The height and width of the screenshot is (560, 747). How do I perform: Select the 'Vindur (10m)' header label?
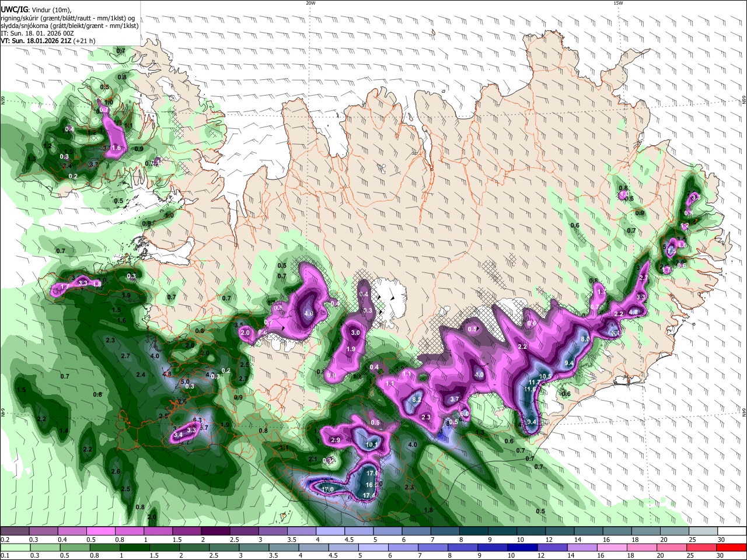51,10
